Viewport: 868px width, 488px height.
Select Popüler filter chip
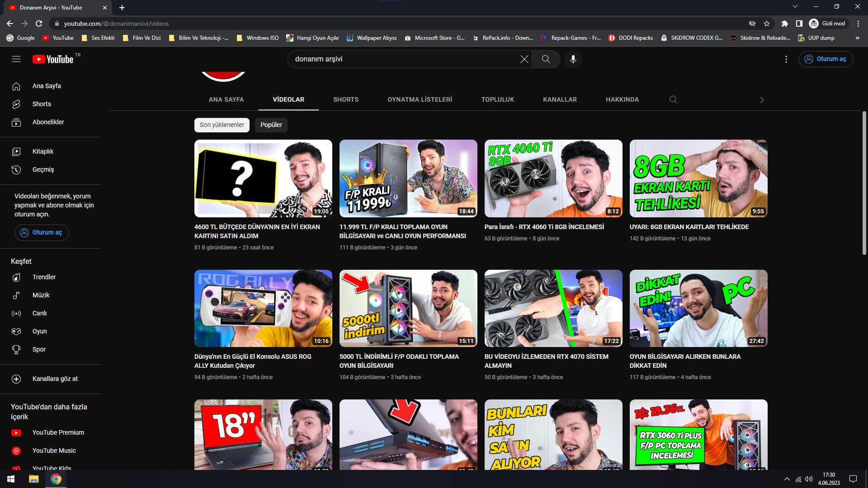click(x=271, y=125)
